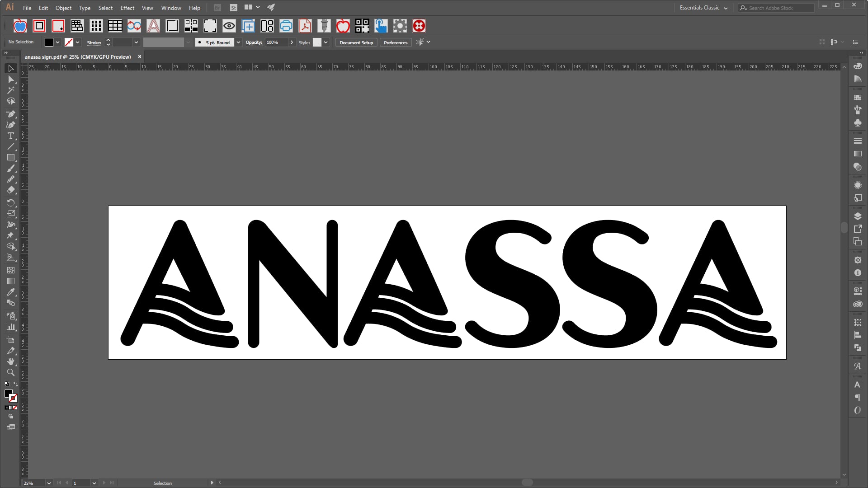Screen dimensions: 868x488
Task: Open the 5 pt. Round brush dropdown
Action: (238, 42)
